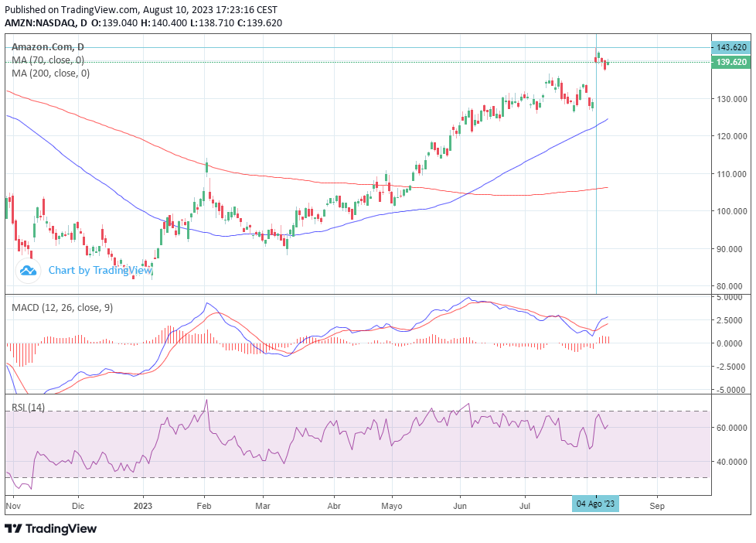Screen dimensions: 756x543
Task: Click the 60.0000 level on the RSI axis
Action: pyautogui.click(x=730, y=428)
